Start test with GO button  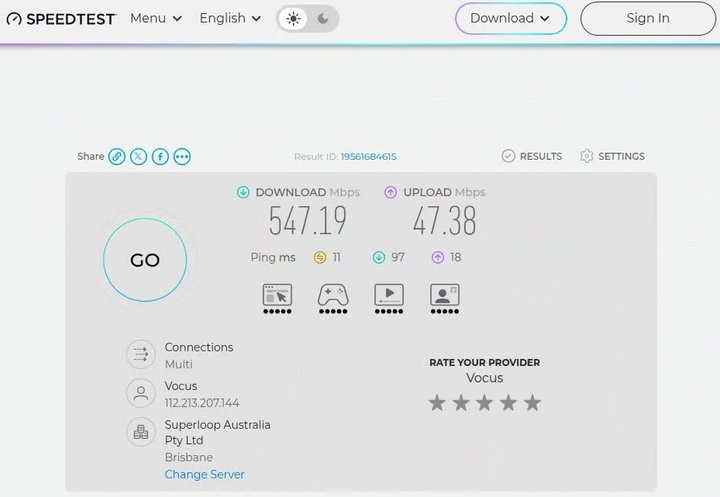[x=145, y=260]
